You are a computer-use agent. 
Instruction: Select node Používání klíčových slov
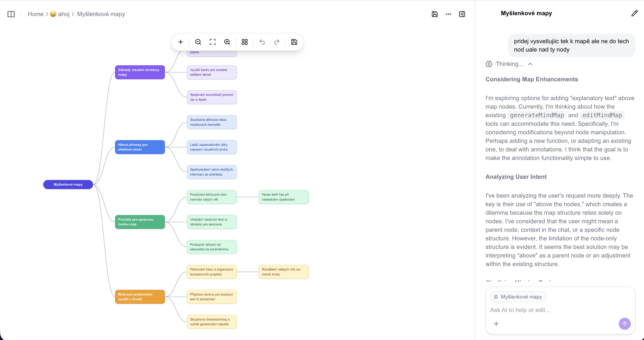[212, 197]
